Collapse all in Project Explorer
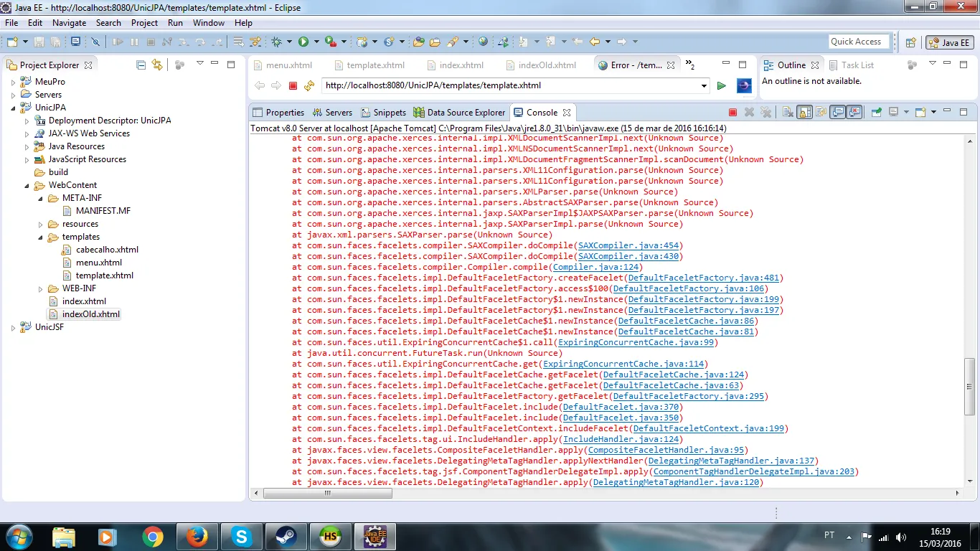980x551 pixels. point(141,65)
